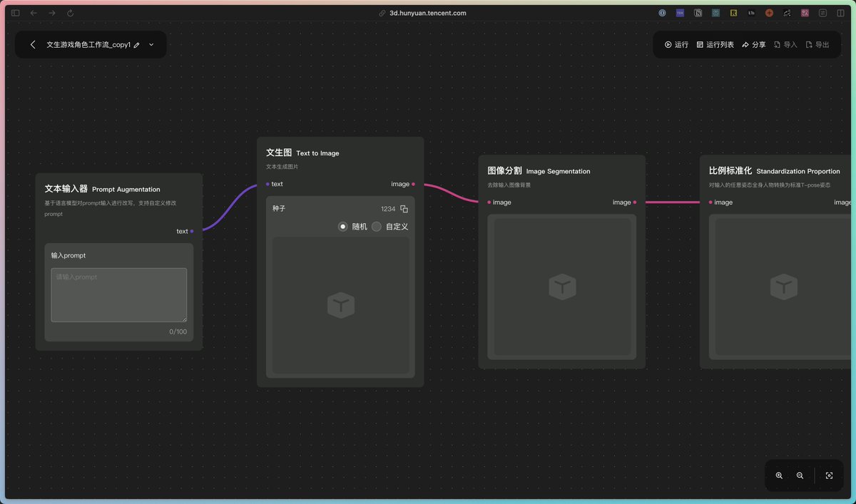Viewport: 856px width, 504px height.
Task: Click the fit-to-screen canvas icon
Action: [x=829, y=475]
